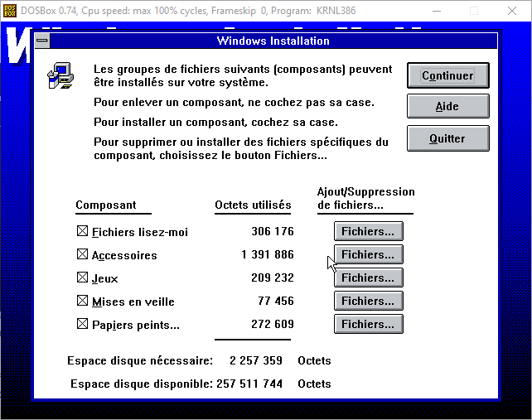Viewport: 532px width, 420px height.
Task: Uncheck the Papiers peints checkbox
Action: tap(82, 324)
